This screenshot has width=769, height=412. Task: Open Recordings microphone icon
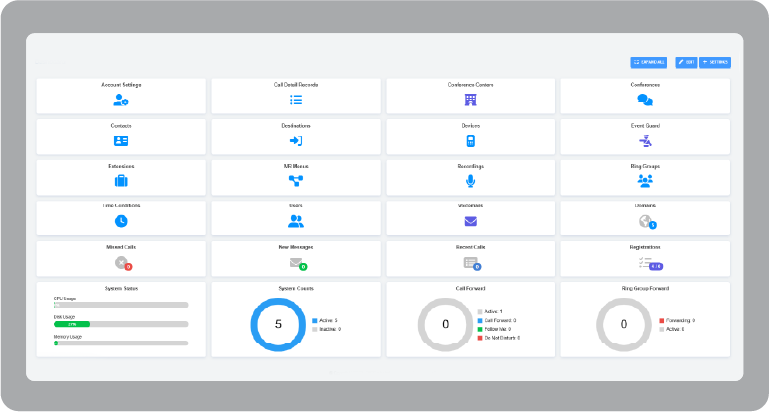[470, 181]
